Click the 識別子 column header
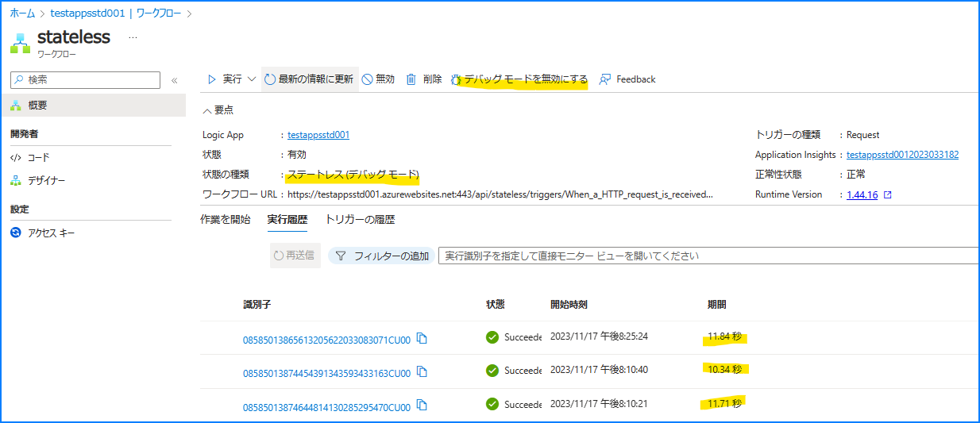This screenshot has height=423, width=980. pyautogui.click(x=258, y=305)
